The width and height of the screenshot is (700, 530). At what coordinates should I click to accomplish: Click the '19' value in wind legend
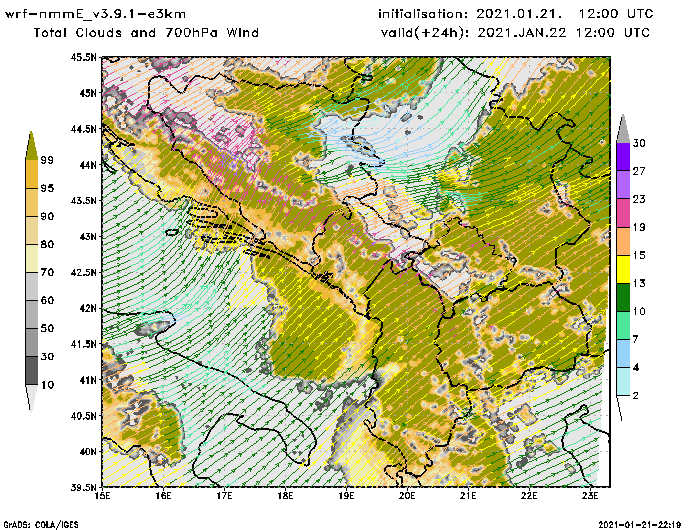[639, 227]
